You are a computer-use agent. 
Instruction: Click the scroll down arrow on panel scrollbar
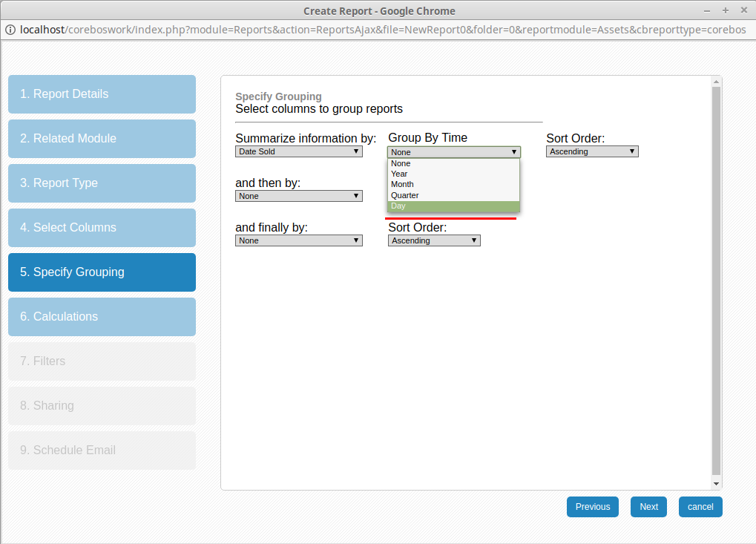(716, 483)
